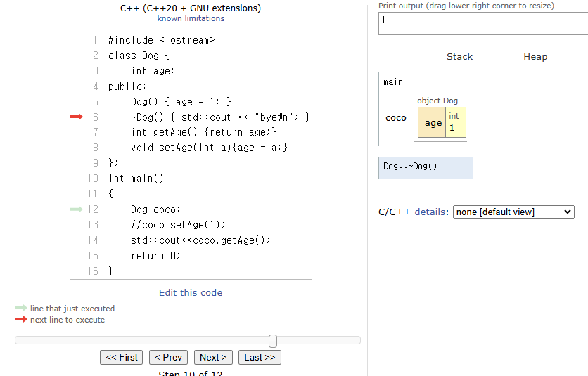The image size is (588, 376).
Task: Click the 'Step 10 of 12' indicator
Action: (x=191, y=373)
